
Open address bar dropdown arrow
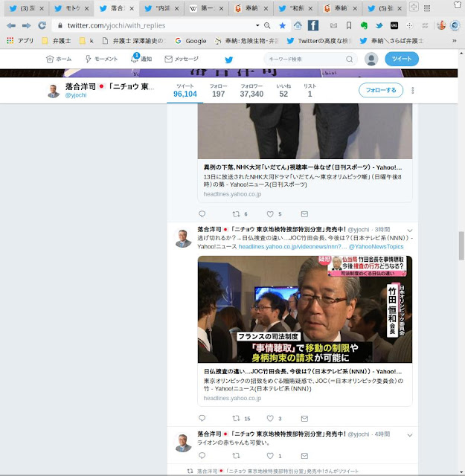[257, 25]
